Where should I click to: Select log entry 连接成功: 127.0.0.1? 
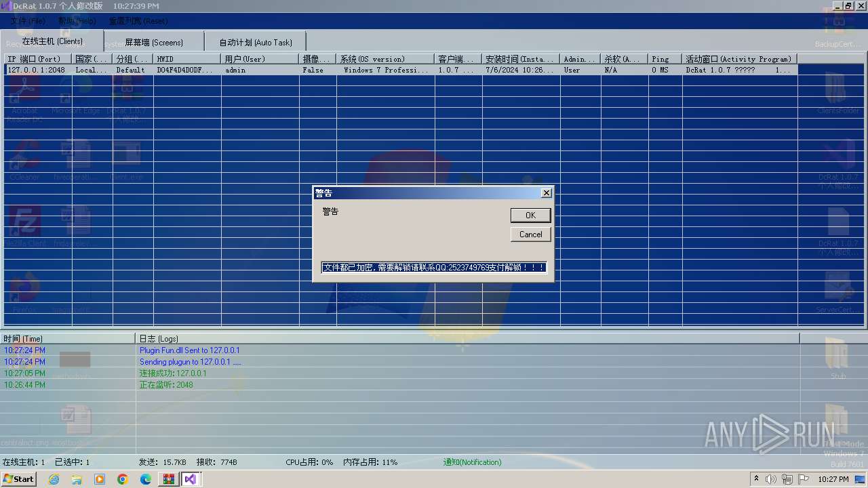coord(173,373)
